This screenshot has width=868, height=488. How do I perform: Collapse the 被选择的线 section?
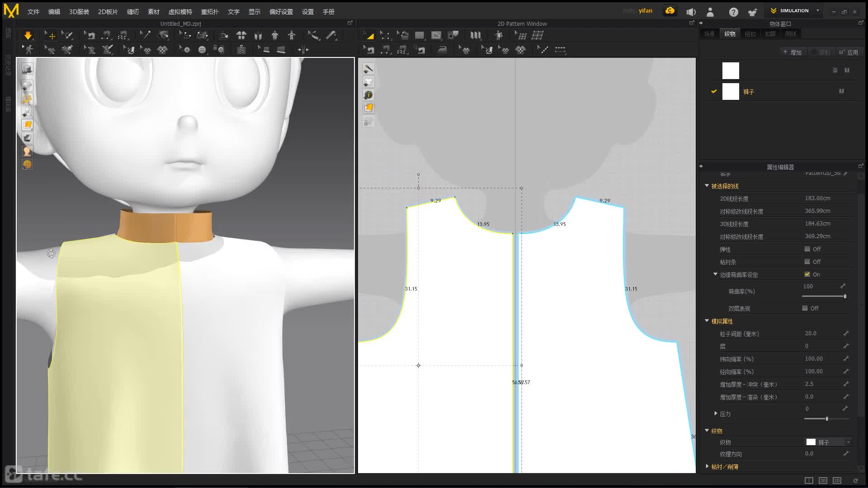[x=707, y=186]
